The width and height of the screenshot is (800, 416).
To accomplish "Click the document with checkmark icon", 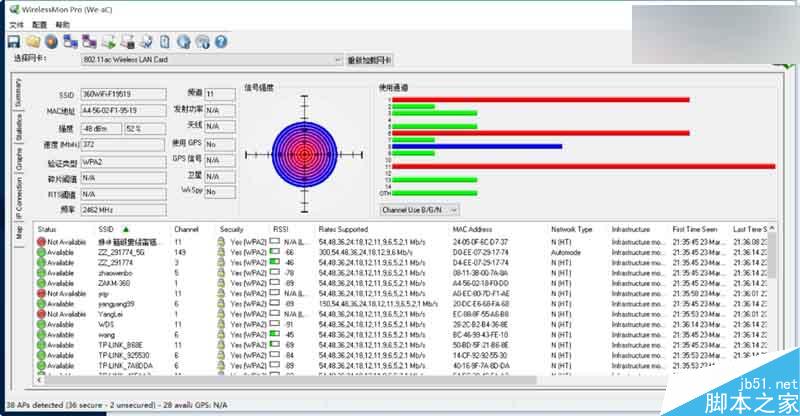I will (x=146, y=41).
